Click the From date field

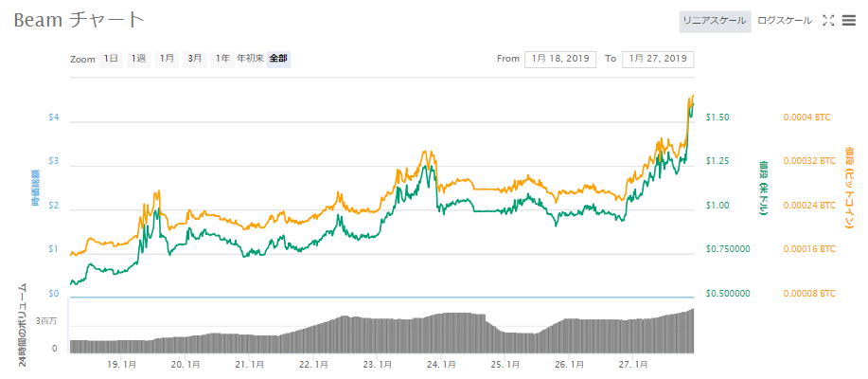(559, 59)
